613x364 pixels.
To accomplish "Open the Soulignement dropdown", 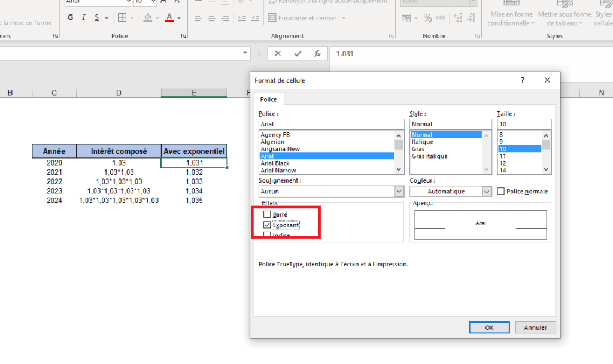I will click(399, 191).
